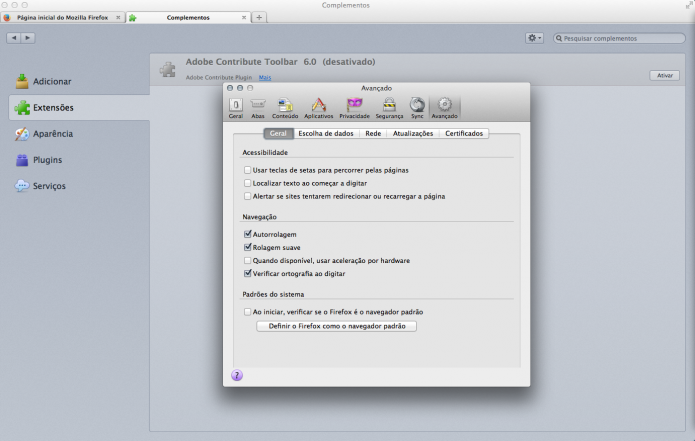Switch to the Geral sub-tab
Viewport: 695px width, 441px height.
coord(278,133)
